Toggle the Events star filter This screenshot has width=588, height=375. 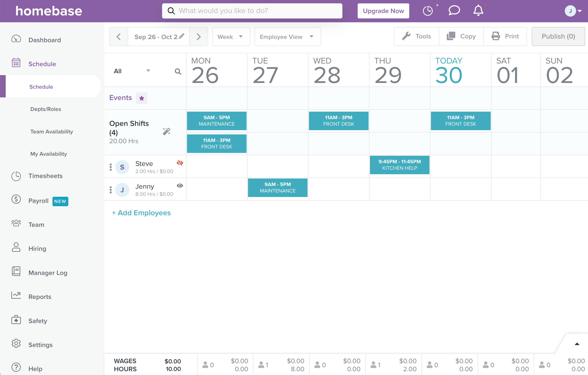(142, 98)
